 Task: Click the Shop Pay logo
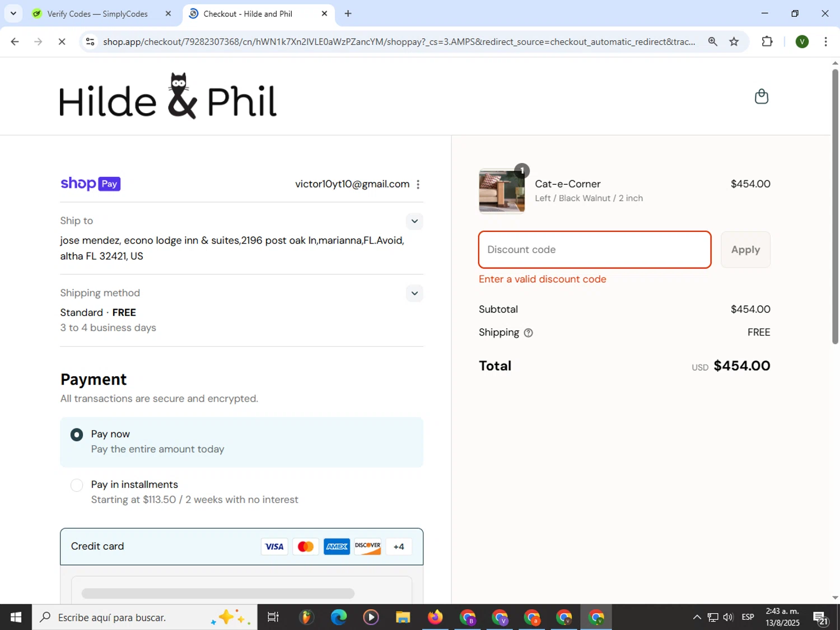click(x=90, y=184)
